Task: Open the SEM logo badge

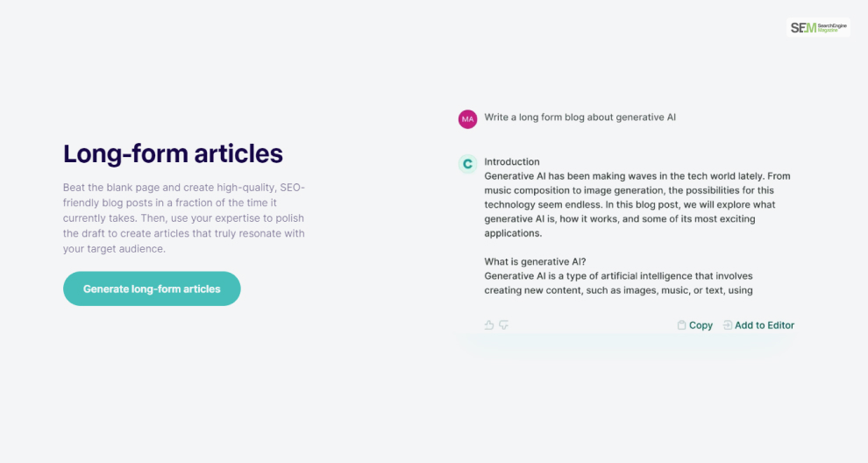Action: coord(818,28)
